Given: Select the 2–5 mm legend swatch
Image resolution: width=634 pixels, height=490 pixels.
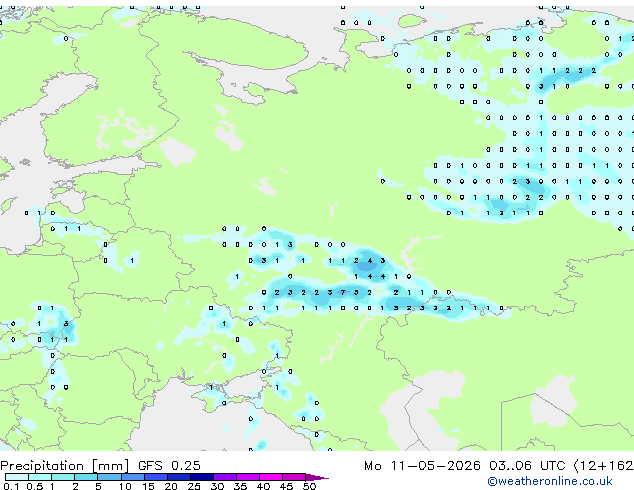Looking at the screenshot, I should click(86, 477).
